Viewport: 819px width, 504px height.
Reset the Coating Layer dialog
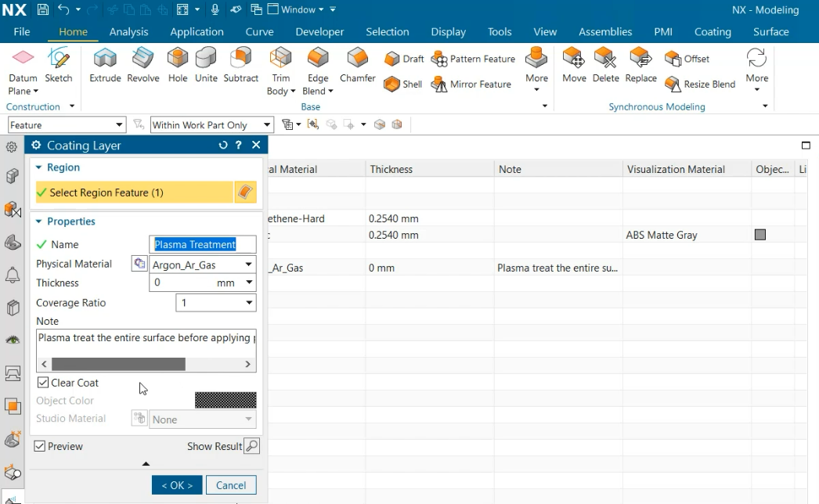click(x=223, y=146)
